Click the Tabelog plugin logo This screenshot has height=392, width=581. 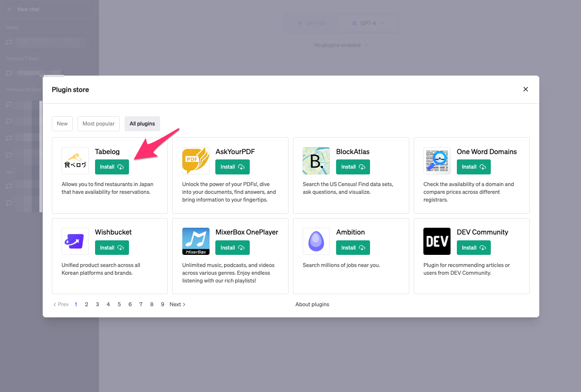[x=75, y=161]
